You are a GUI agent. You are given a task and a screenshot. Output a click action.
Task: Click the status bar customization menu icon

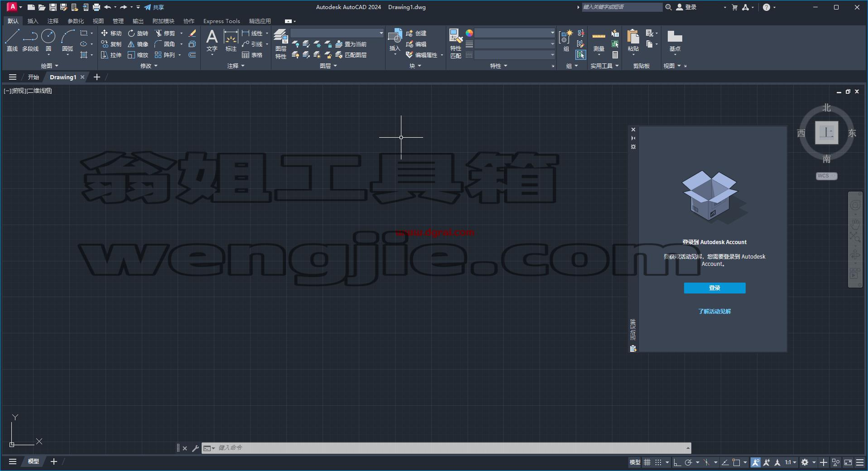pos(859,462)
